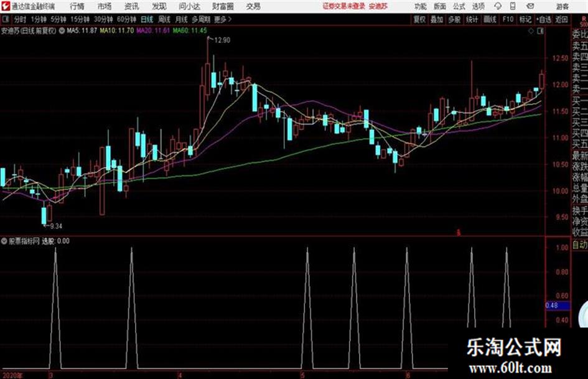
Task: Click the 12.90 high price marker
Action: (x=222, y=40)
